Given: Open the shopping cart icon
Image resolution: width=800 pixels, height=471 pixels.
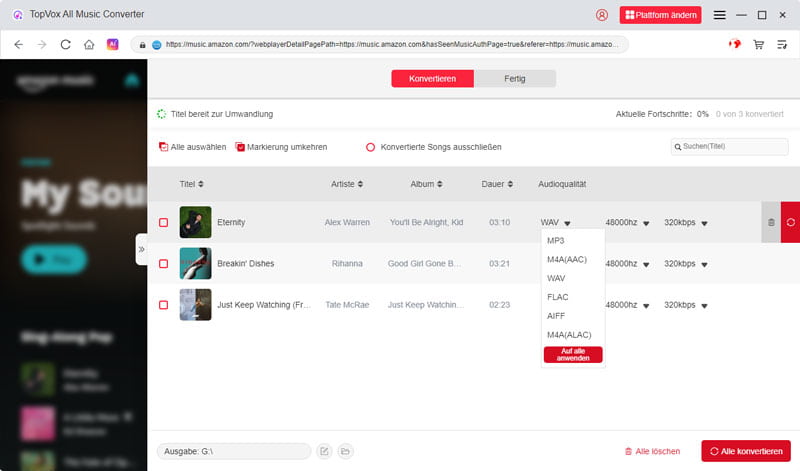Looking at the screenshot, I should 758,45.
